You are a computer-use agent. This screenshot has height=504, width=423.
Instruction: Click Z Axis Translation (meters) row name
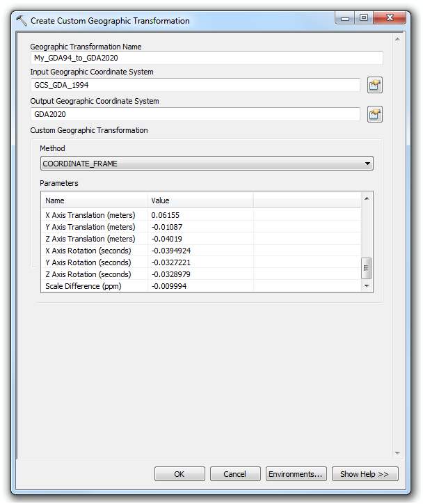(90, 239)
